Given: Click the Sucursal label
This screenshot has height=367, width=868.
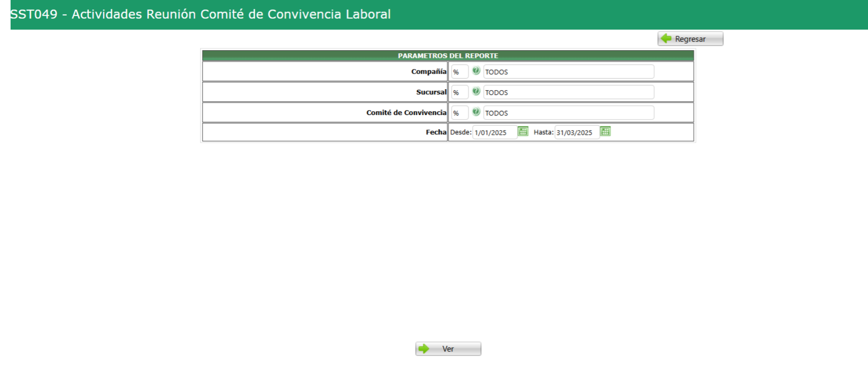Looking at the screenshot, I should [x=431, y=92].
